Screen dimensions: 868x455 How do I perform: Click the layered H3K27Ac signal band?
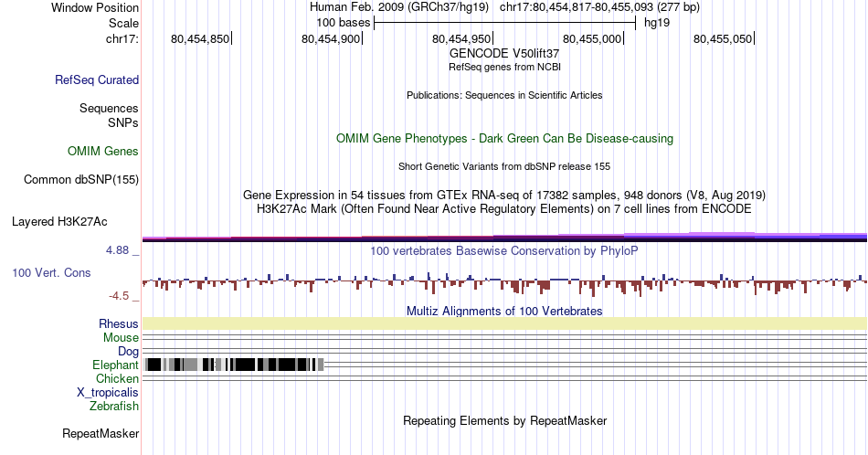(504, 237)
